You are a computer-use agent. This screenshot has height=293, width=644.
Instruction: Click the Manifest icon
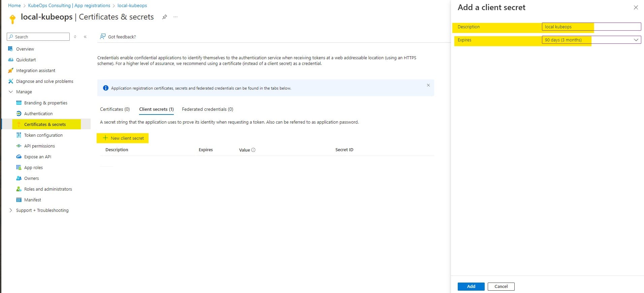coord(19,200)
